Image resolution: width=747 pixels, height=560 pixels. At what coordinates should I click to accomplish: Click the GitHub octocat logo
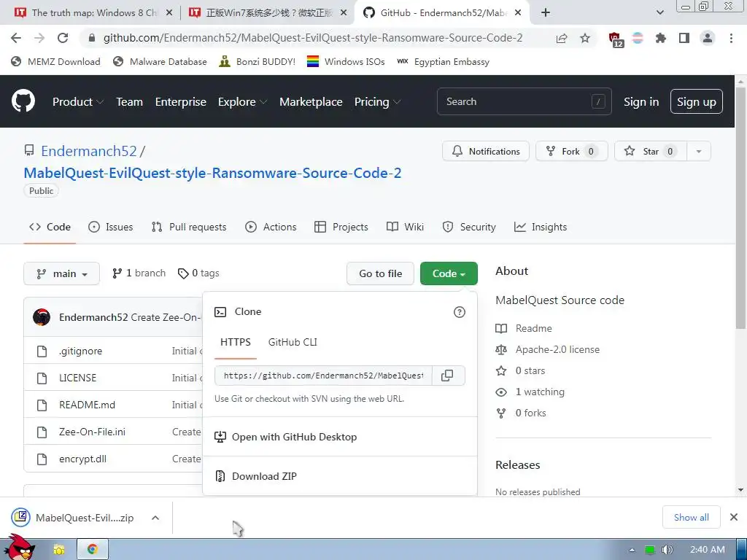[x=23, y=101]
